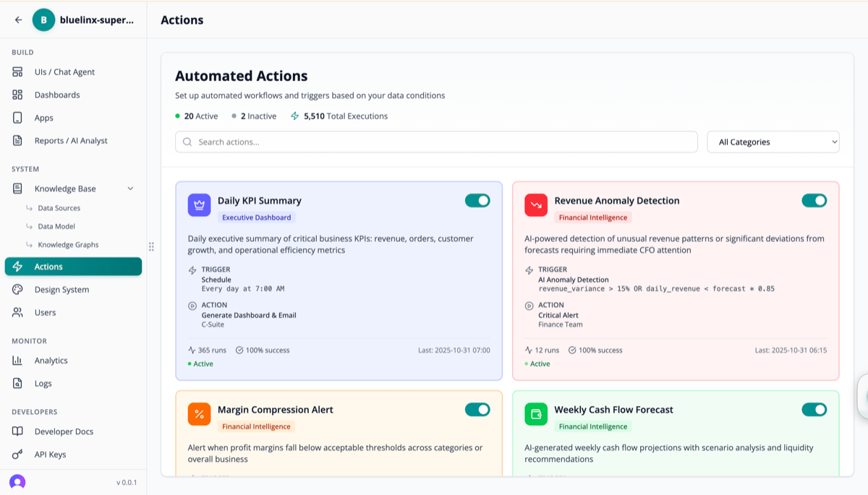
Task: Click Daily KPI Summary action play icon
Action: 192,306
